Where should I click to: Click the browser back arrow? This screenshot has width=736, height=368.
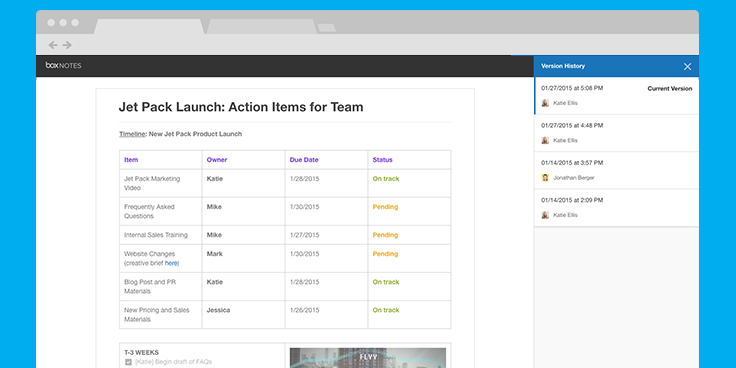click(53, 45)
